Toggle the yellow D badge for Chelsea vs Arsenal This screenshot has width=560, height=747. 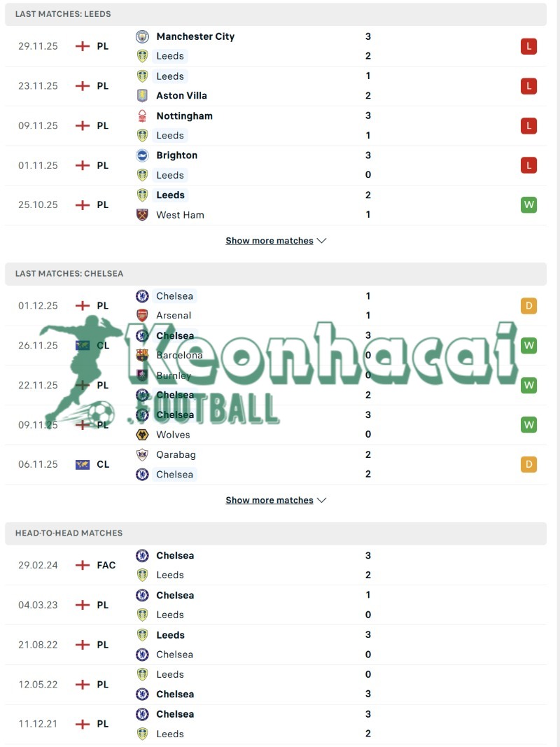(x=528, y=305)
